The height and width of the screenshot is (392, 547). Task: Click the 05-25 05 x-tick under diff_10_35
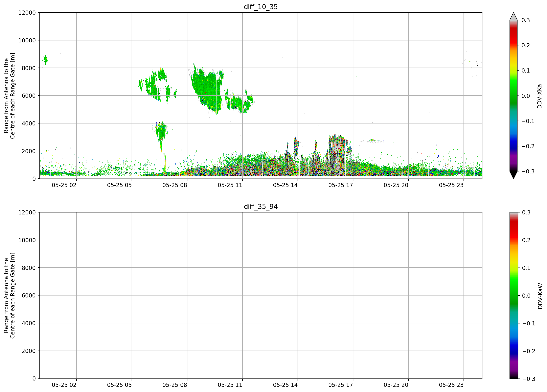point(119,185)
